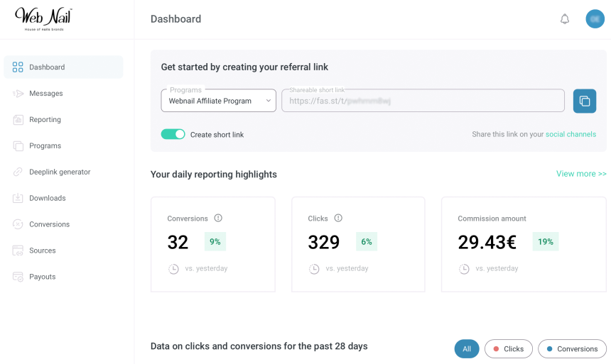Go to Reporting in the sidebar
Image resolution: width=611 pixels, height=364 pixels.
(45, 120)
